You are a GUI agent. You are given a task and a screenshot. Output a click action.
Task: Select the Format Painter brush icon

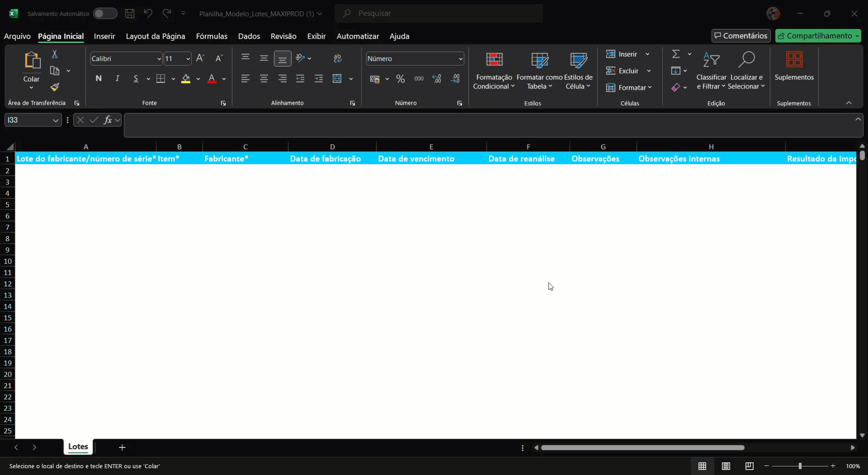(x=55, y=87)
